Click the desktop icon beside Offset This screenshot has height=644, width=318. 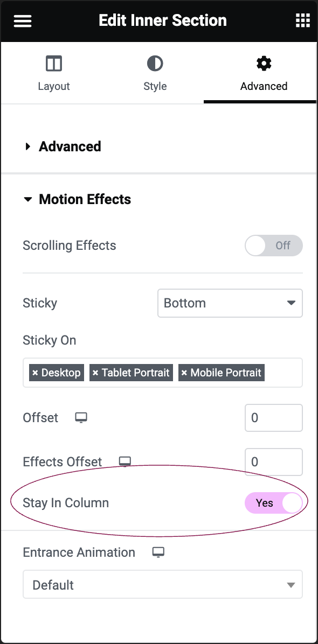click(x=80, y=417)
